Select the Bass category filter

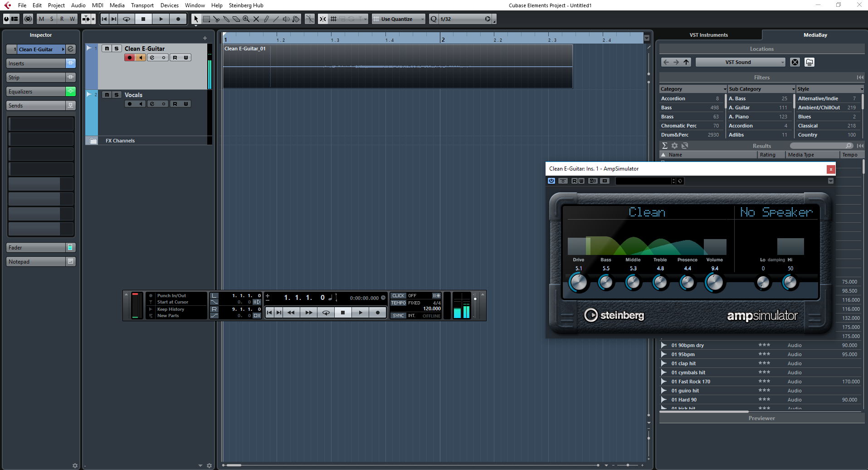tap(690, 108)
